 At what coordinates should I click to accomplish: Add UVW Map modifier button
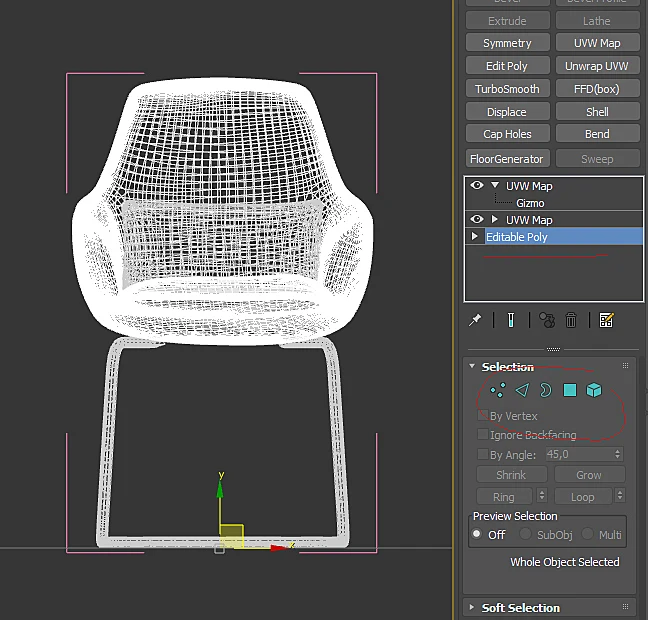pos(597,43)
